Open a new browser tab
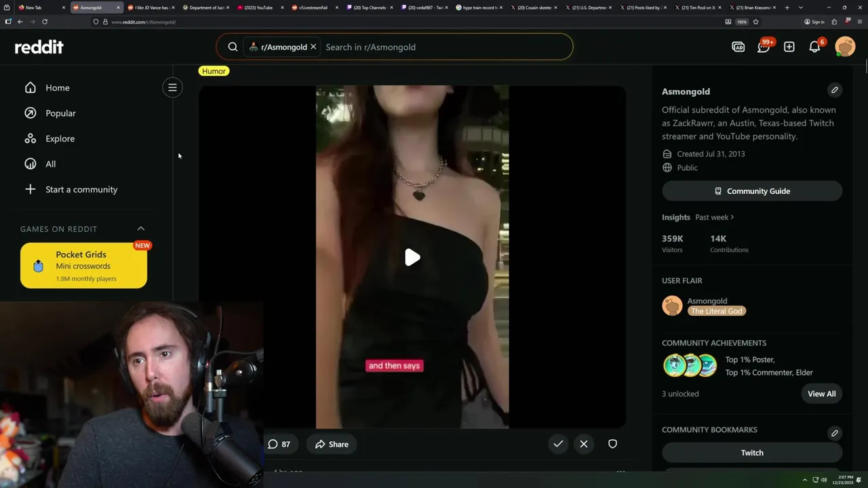 (787, 7)
